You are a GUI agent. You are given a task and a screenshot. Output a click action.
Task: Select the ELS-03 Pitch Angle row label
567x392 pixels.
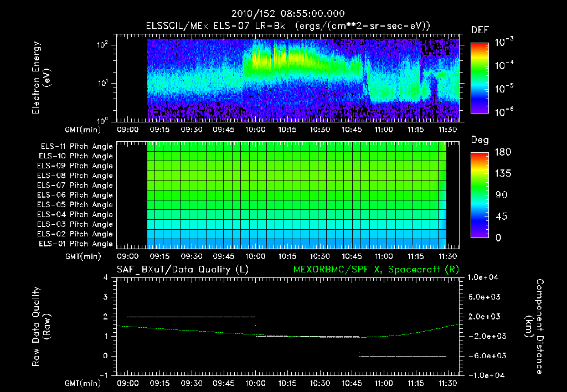point(75,224)
